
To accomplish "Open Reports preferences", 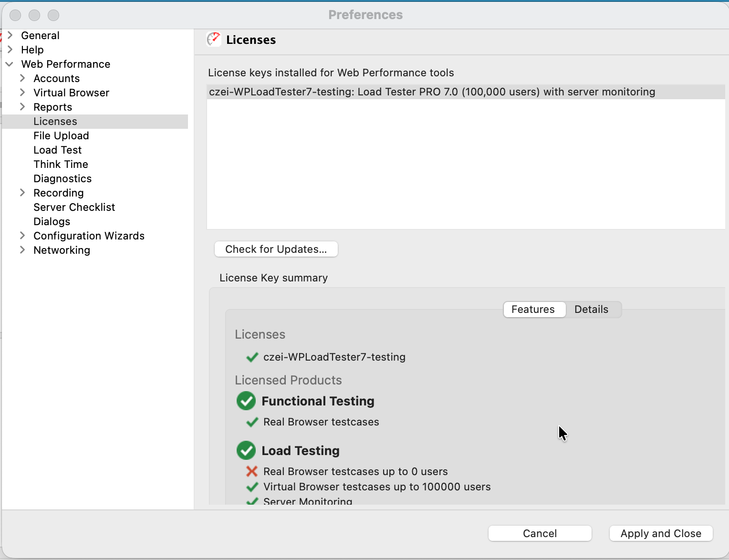I will pos(53,107).
